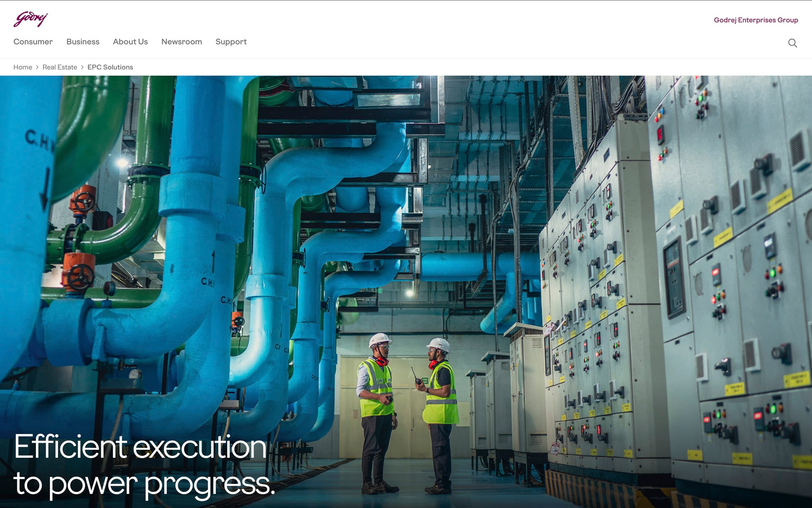Visit Godrej Enterprises Group link
This screenshot has height=508, width=812.
(x=756, y=20)
